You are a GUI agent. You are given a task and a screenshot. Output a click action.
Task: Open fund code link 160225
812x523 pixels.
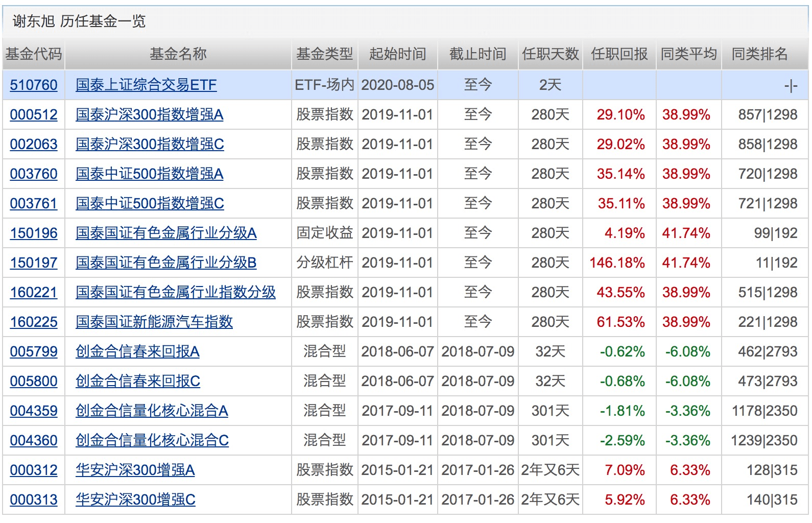34,322
